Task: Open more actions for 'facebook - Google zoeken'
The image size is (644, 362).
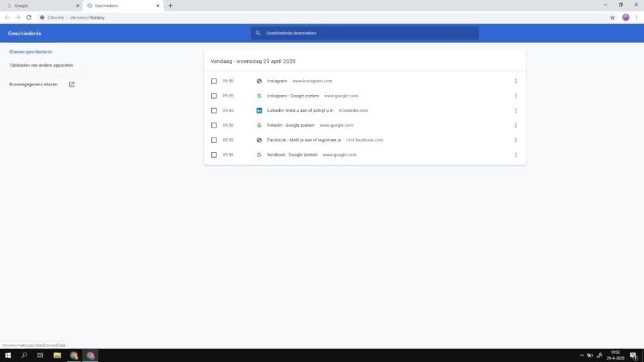Action: point(516,155)
